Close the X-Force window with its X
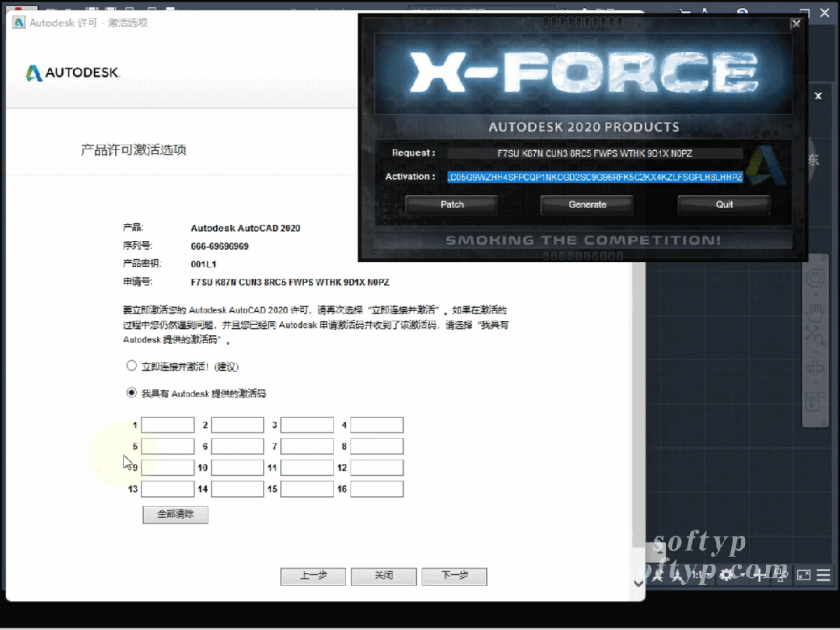The image size is (840, 630). click(x=796, y=23)
